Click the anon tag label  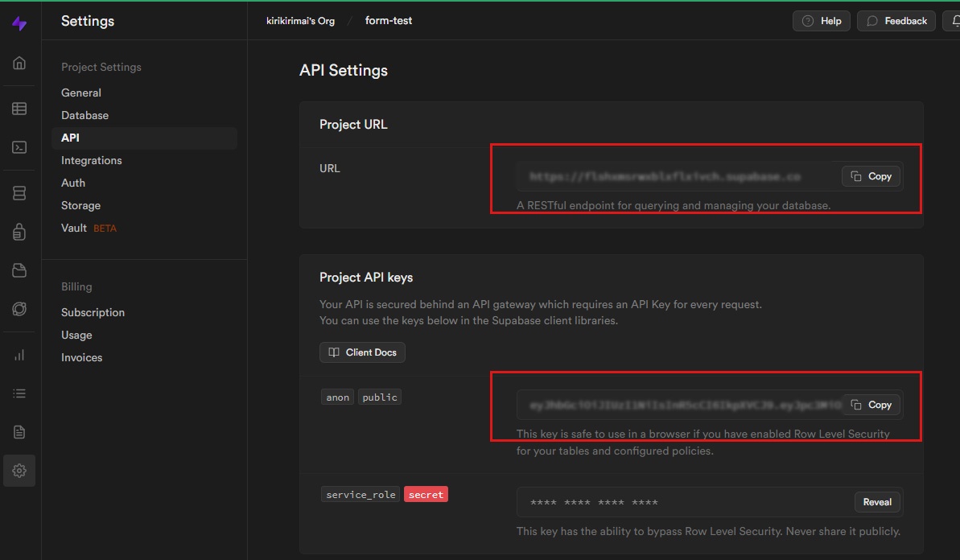[x=337, y=397]
